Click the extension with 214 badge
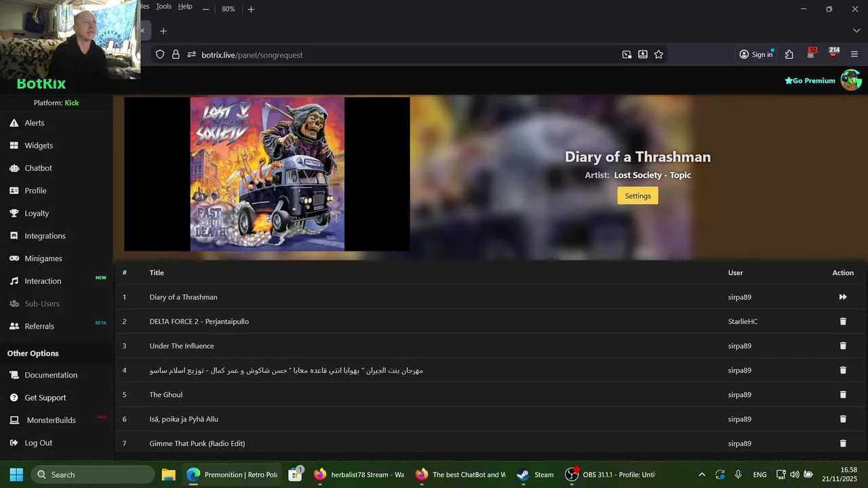Image resolution: width=868 pixels, height=488 pixels. click(x=833, y=54)
